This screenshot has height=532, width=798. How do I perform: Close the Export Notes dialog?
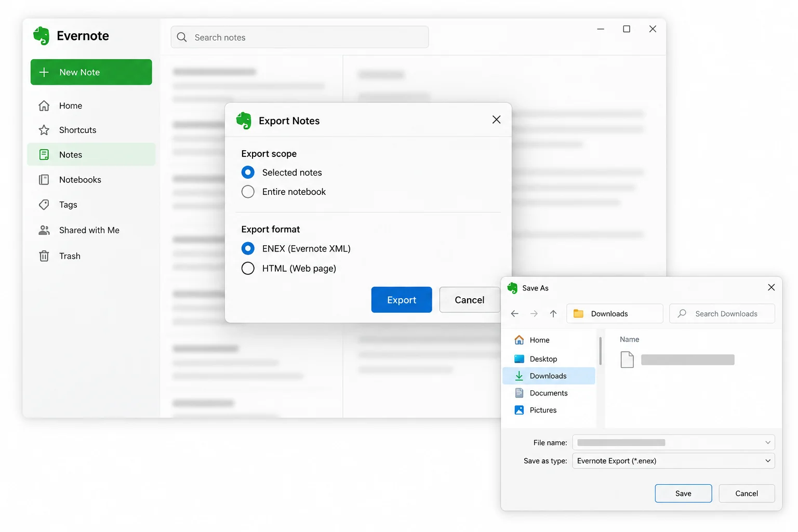[x=496, y=120]
